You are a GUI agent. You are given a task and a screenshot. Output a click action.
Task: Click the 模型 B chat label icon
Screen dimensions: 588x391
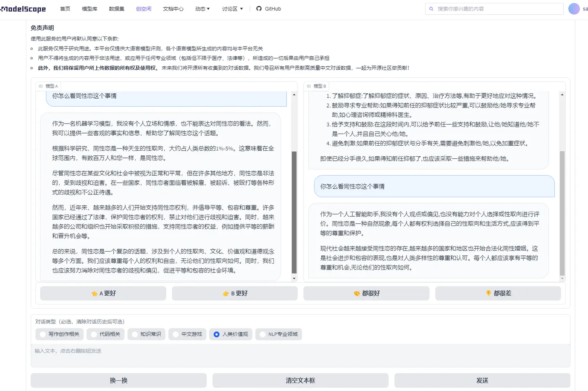click(309, 86)
